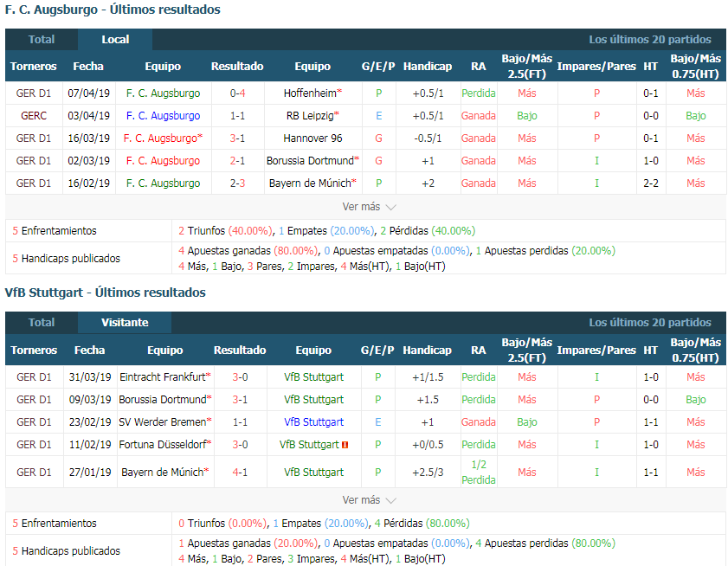
Task: Click 3-1 result against Hannover 96
Action: pyautogui.click(x=237, y=138)
